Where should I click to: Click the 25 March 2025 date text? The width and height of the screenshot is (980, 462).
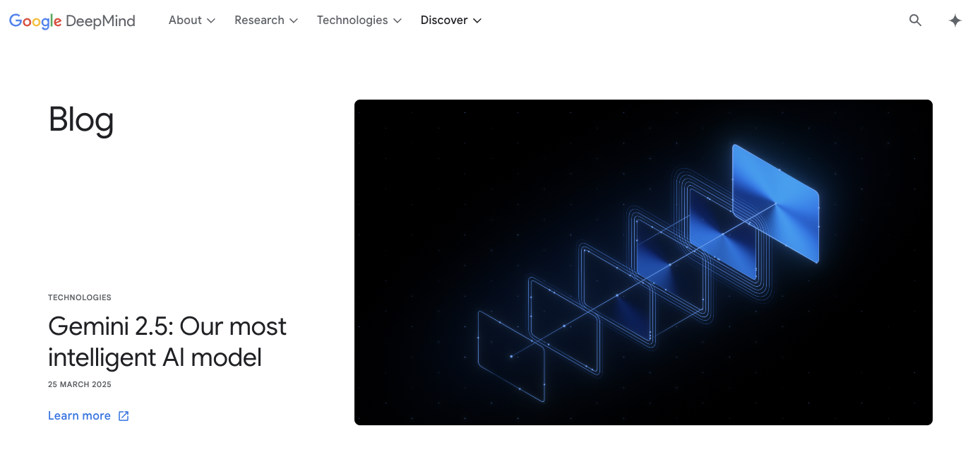(79, 384)
